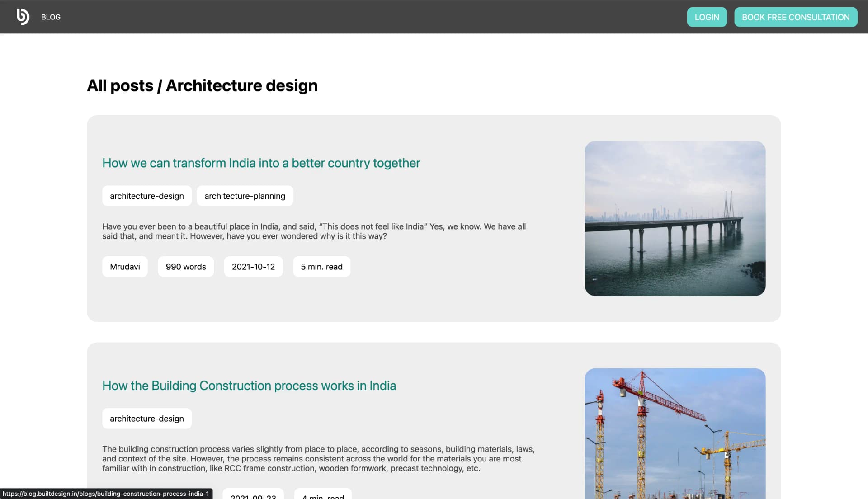Click the LOGIN button
This screenshot has height=499, width=868.
point(707,17)
